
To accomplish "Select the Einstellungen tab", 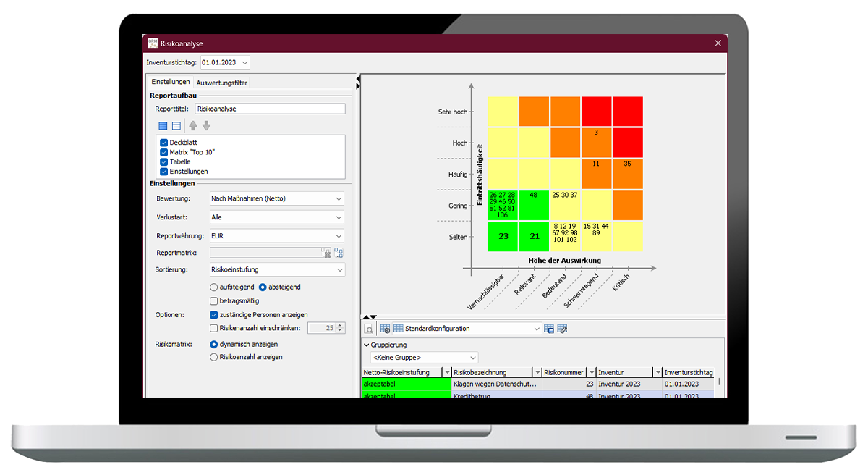I will [170, 83].
